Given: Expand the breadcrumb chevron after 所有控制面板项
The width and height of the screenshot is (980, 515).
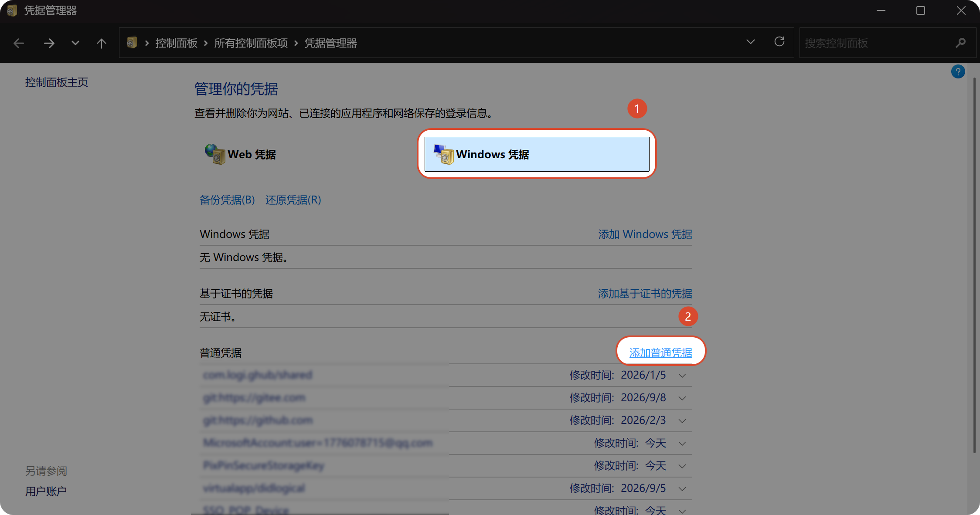Looking at the screenshot, I should [296, 43].
